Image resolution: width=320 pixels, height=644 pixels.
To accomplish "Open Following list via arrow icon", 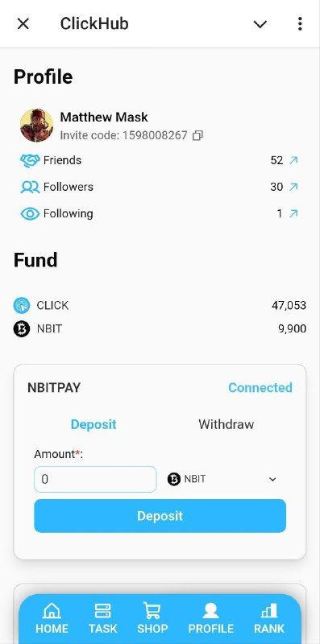I will pyautogui.click(x=293, y=213).
